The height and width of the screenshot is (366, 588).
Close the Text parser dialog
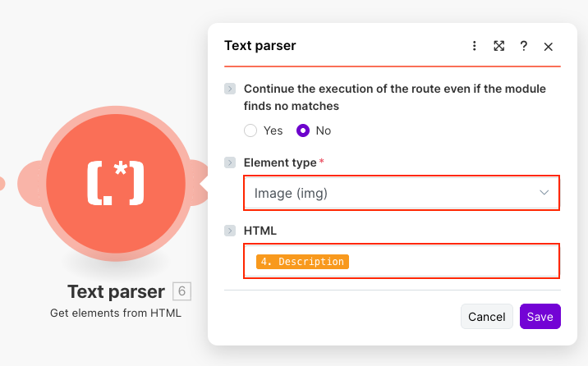click(x=549, y=47)
